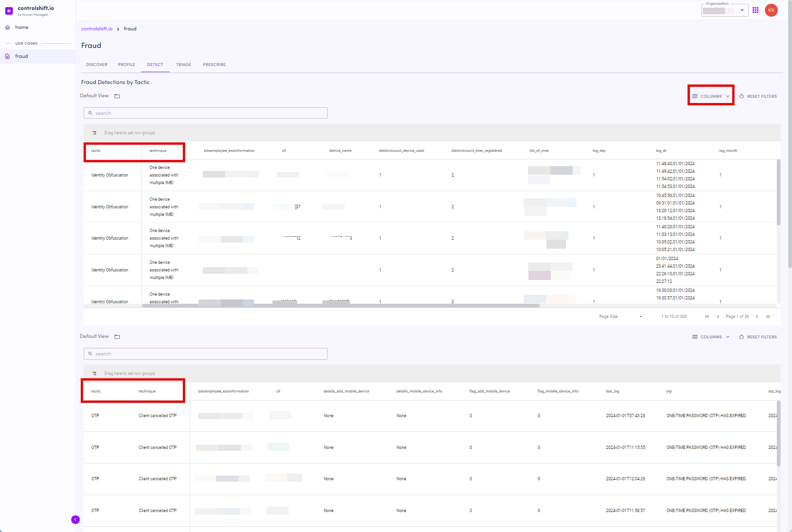The height and width of the screenshot is (532, 792).
Task: Sort by last_log column header
Action: pyautogui.click(x=613, y=392)
